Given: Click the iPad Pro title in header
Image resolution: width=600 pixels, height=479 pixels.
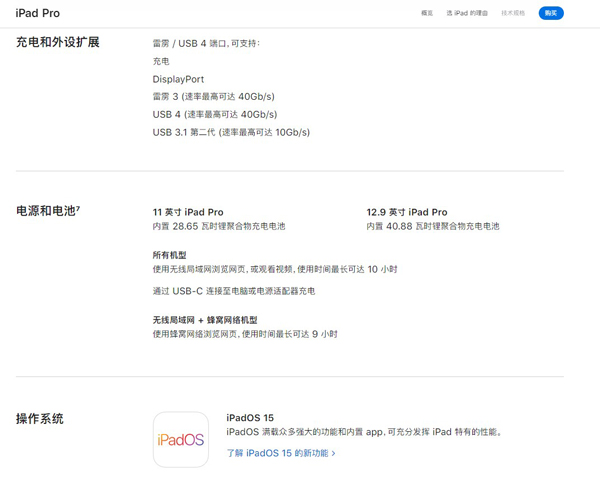Looking at the screenshot, I should click(x=38, y=13).
